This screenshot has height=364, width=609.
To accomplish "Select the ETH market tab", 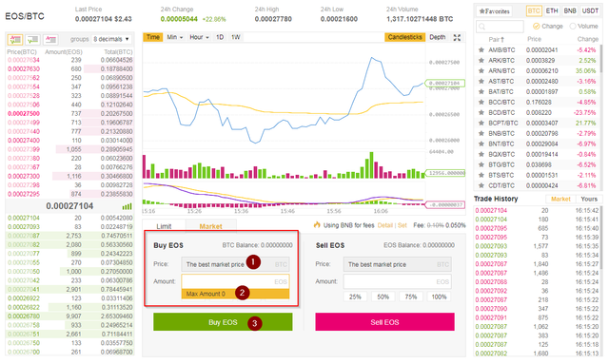I will coord(552,10).
